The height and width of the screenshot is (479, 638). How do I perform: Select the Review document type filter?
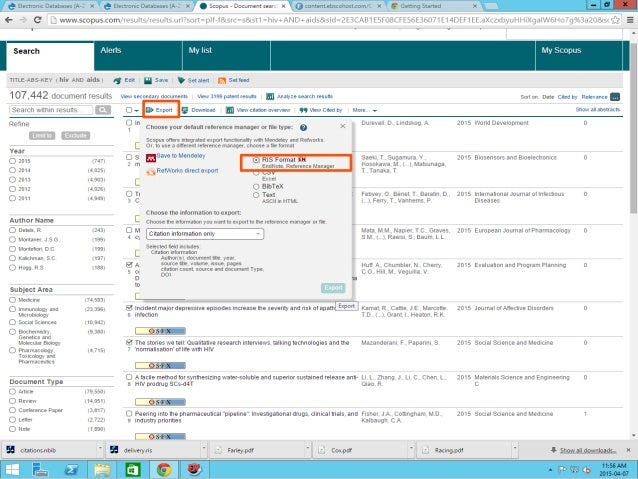[13, 401]
